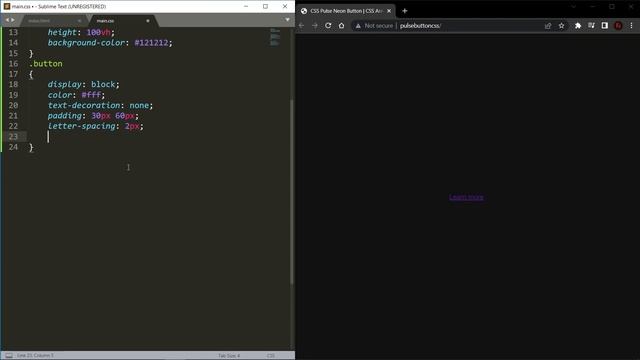The width and height of the screenshot is (640, 360).
Task: Click the #fff color value on line 19
Action: pyautogui.click(x=91, y=95)
